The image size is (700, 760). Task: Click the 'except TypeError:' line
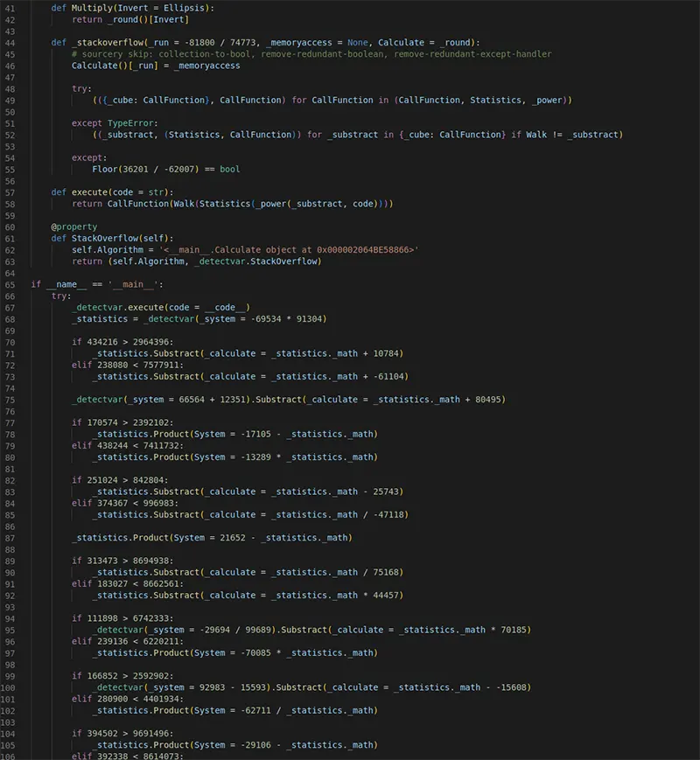pos(115,123)
